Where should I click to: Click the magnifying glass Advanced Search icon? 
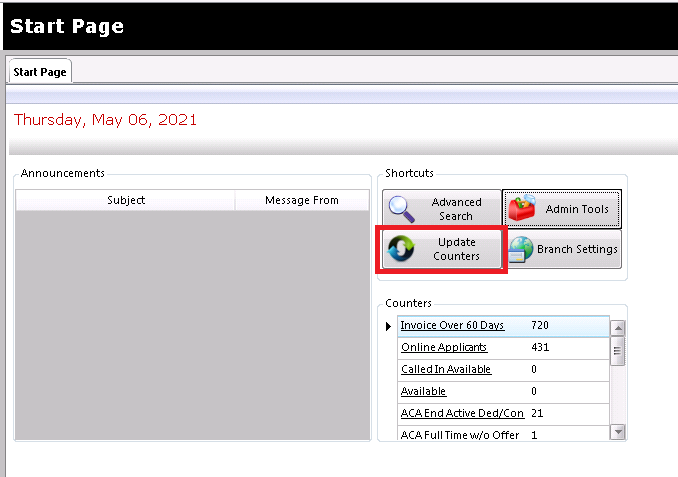pos(402,209)
